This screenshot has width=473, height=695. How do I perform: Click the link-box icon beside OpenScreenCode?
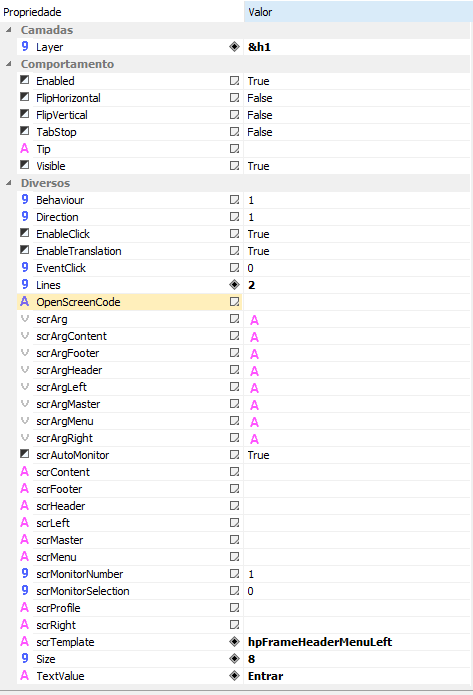[x=234, y=301]
